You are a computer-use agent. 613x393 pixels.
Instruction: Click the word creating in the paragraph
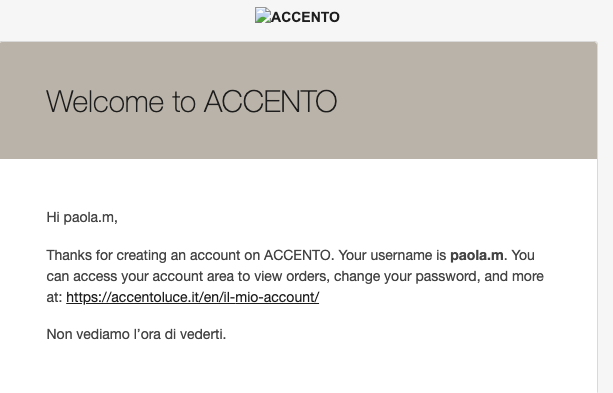pyautogui.click(x=141, y=255)
